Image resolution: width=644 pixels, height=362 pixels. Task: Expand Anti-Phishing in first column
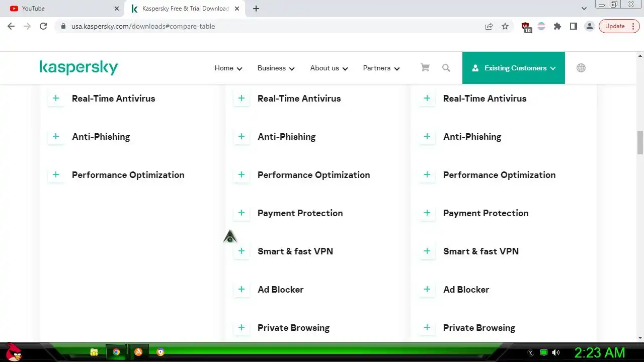point(56,136)
